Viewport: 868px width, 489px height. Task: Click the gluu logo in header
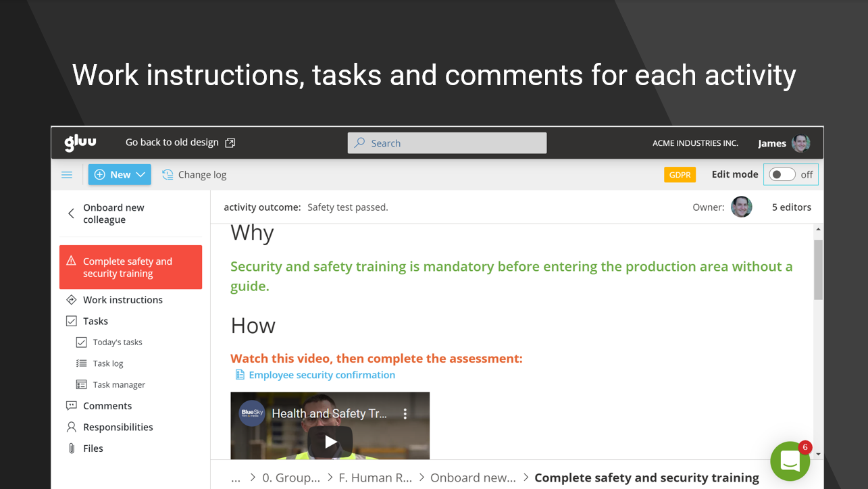pos(80,143)
